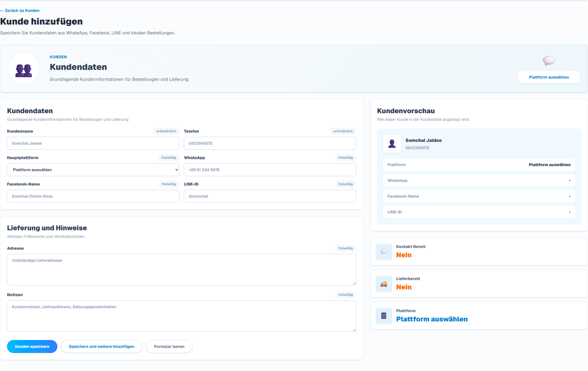
Task: Click into the Facebook-Name field
Action: (x=93, y=196)
